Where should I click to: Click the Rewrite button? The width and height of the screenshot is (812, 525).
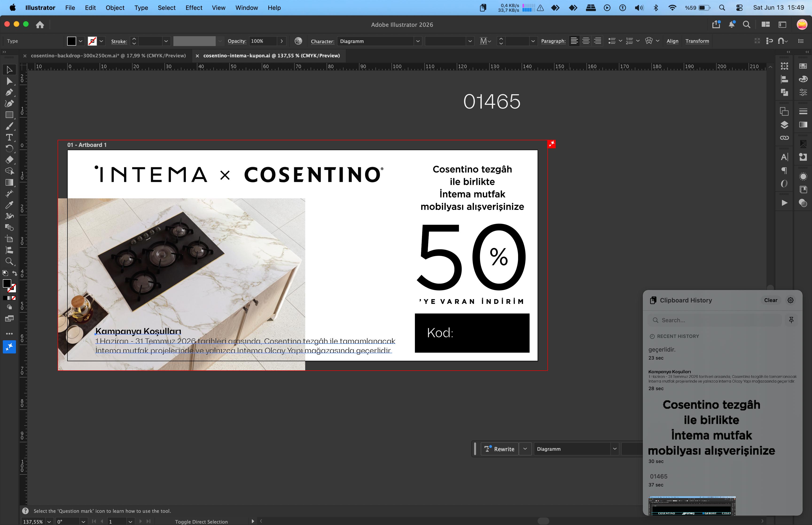point(500,449)
